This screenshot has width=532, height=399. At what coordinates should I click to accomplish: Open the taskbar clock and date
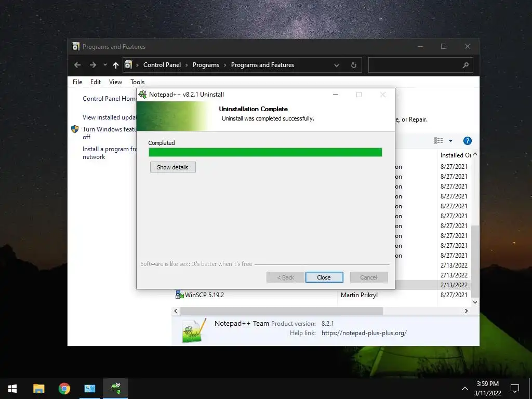(487, 389)
